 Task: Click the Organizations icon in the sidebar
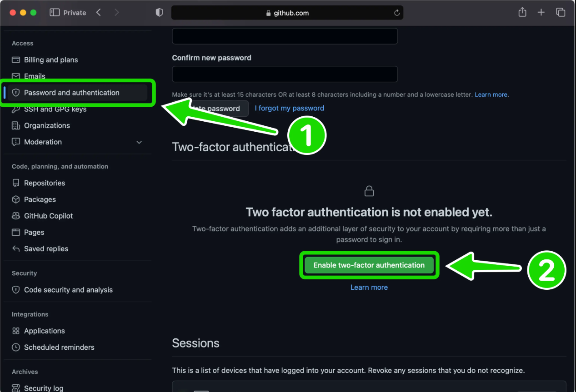coord(15,125)
